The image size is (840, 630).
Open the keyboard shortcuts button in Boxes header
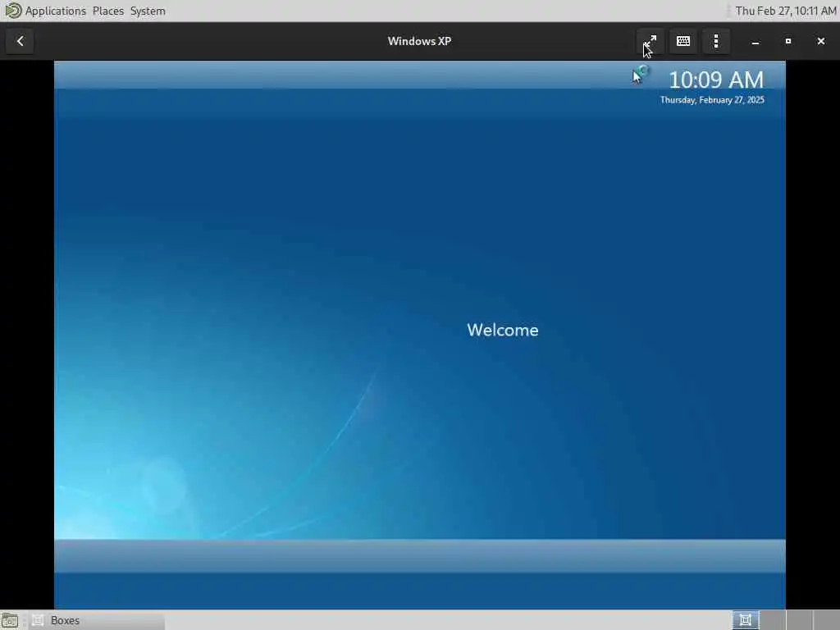683,41
